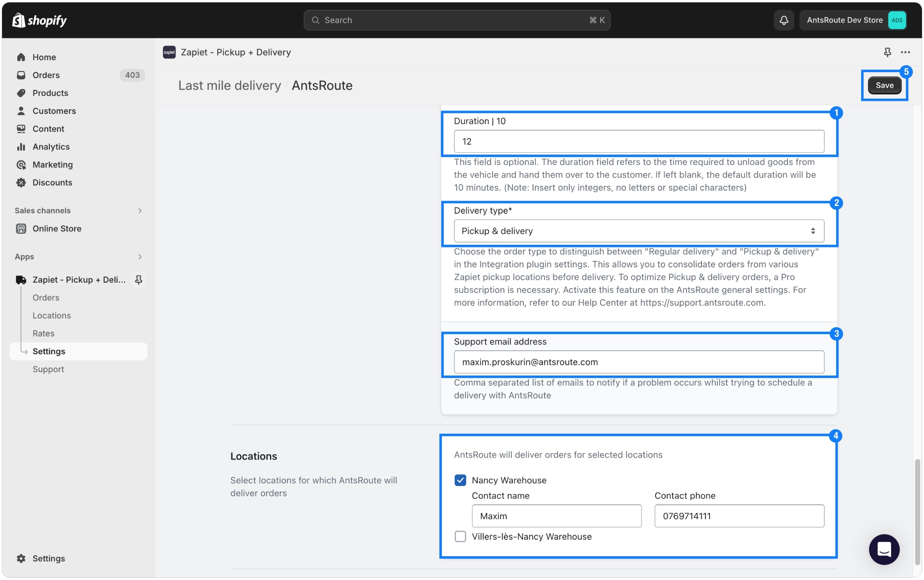Check the Villers-lès-Nancy Warehouse checkbox
This screenshot has height=580, width=924.
coord(460,536)
